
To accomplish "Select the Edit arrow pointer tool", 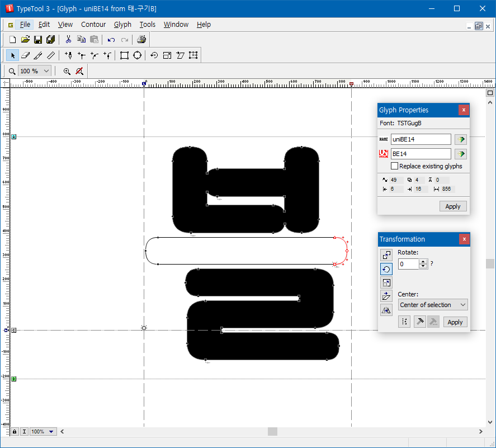I will click(13, 55).
